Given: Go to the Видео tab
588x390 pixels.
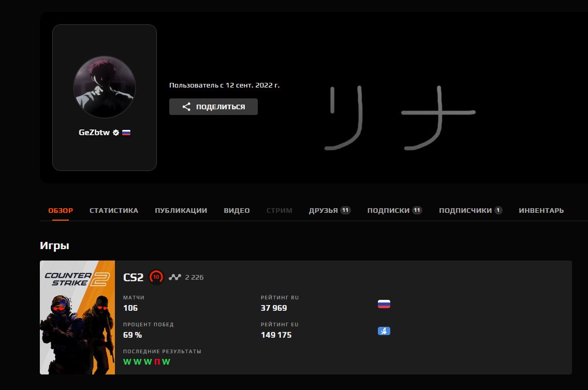Looking at the screenshot, I should click(x=237, y=211).
